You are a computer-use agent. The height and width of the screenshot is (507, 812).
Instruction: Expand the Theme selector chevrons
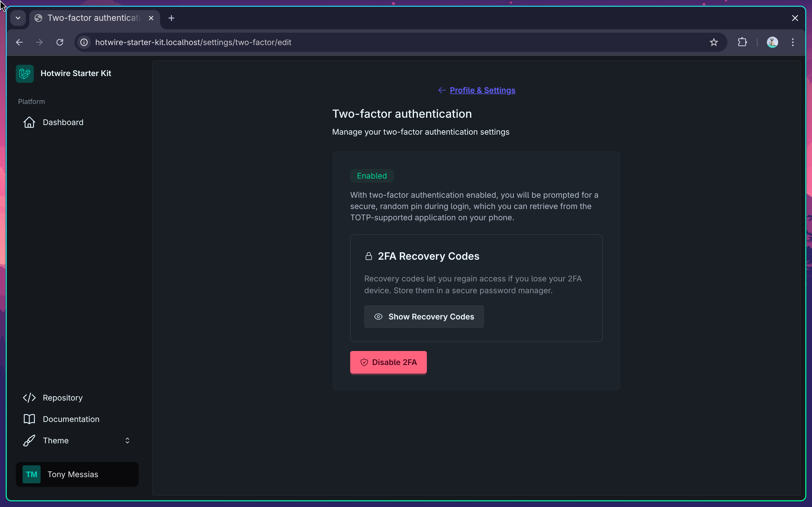(127, 441)
